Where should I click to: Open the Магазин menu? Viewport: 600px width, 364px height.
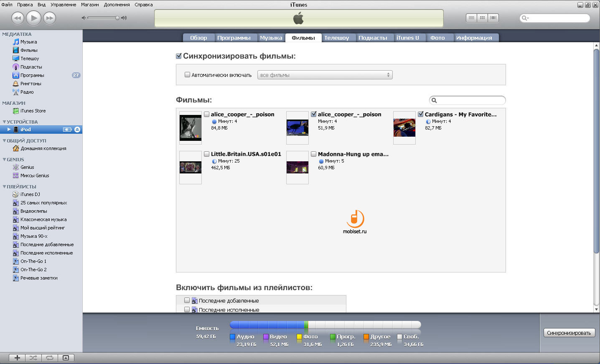[x=90, y=5]
